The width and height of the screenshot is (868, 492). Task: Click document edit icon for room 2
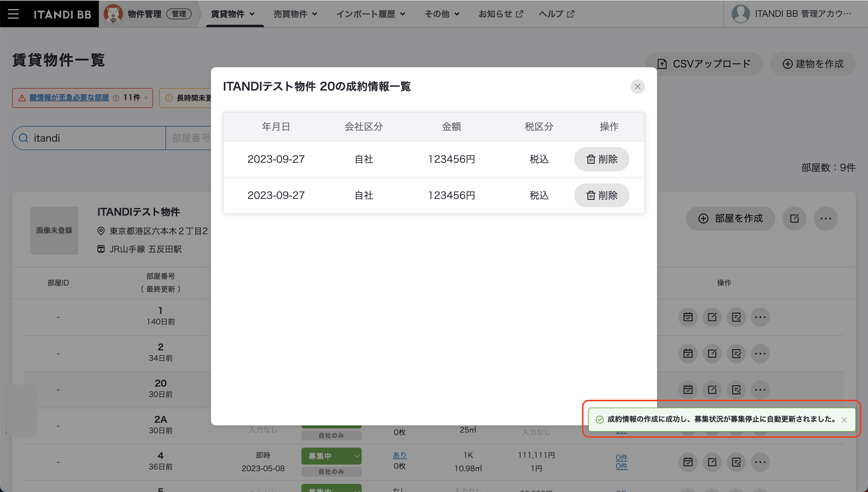point(736,354)
